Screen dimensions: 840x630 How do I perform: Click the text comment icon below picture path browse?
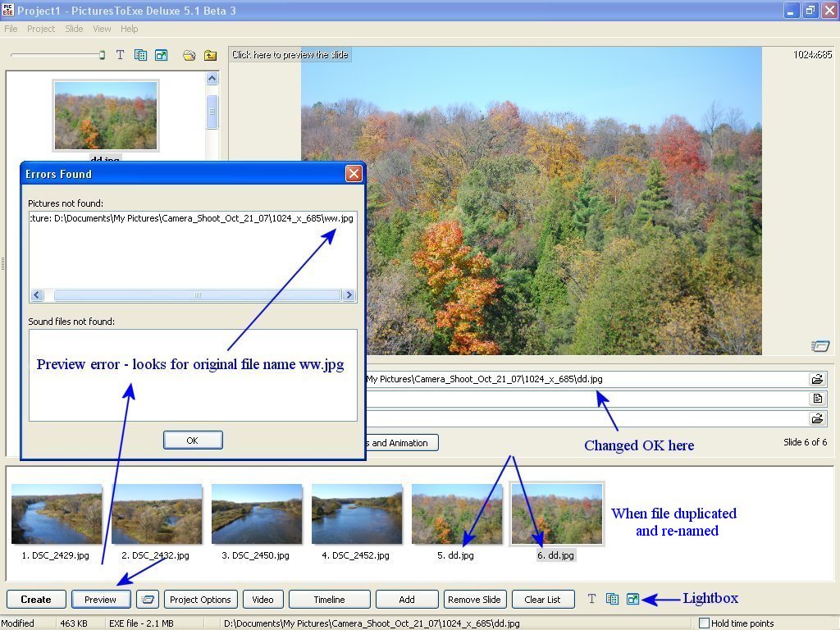tap(817, 399)
